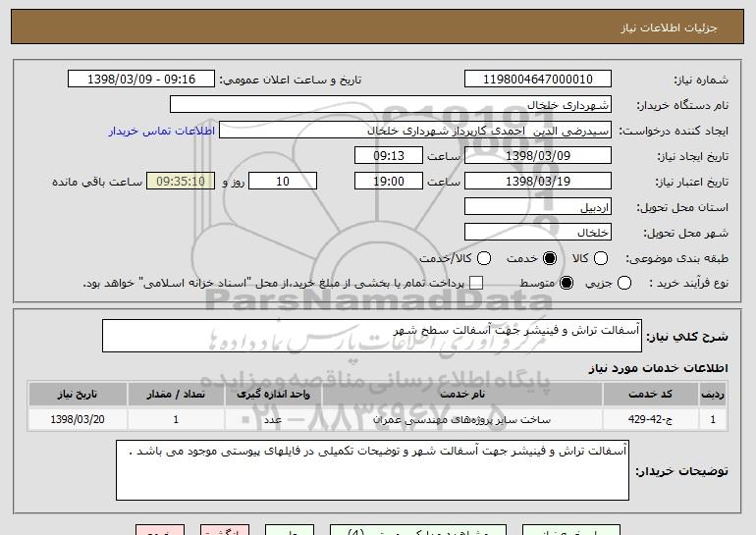Open the اطلاعات تماس خریدار link
The image size is (756, 535).
162,132
